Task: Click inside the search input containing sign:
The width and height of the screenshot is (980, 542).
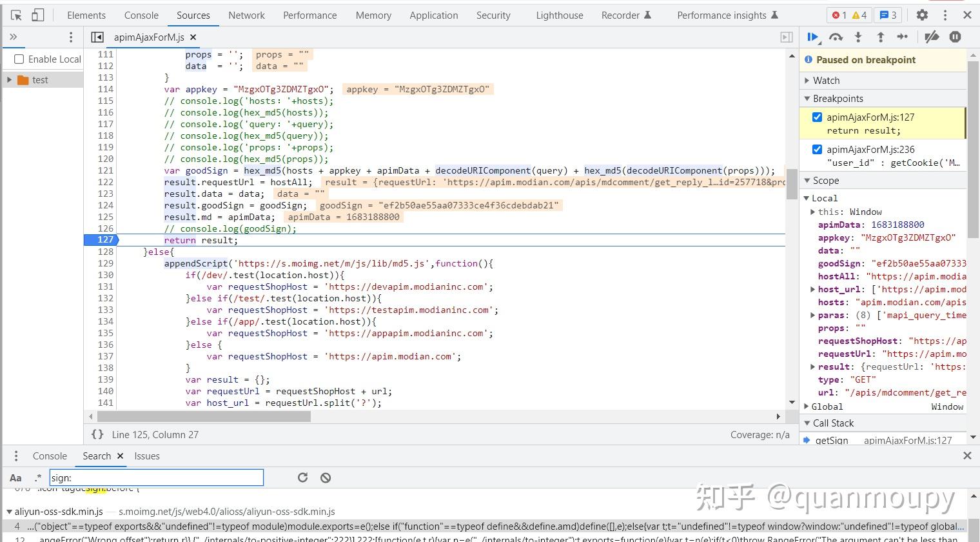Action: click(x=155, y=477)
